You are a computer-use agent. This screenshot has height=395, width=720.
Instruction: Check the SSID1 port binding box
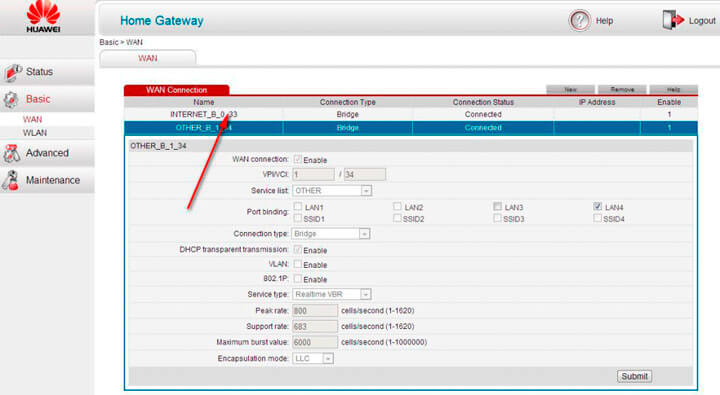[298, 218]
